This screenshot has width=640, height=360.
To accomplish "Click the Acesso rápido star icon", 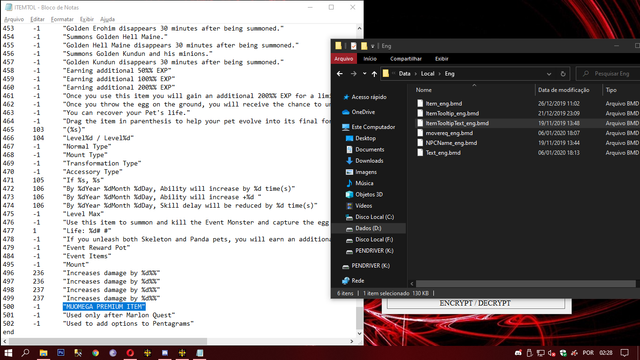I will 346,97.
